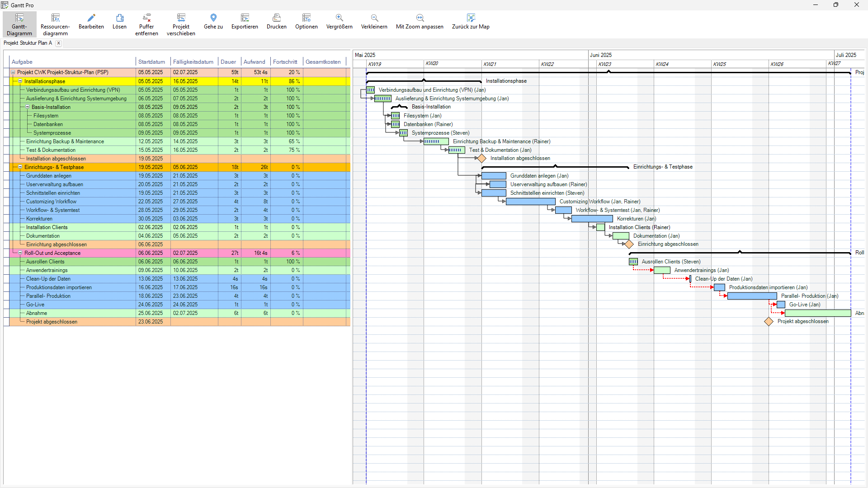Viewport: 868px width, 488px height.
Task: Click Puffer entfernen in toolbar
Action: click(146, 23)
